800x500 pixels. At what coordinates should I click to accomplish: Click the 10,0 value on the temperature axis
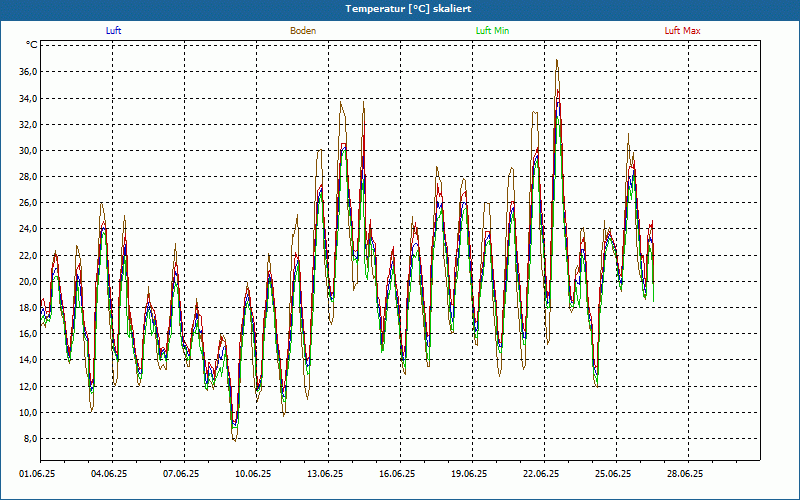pos(28,413)
